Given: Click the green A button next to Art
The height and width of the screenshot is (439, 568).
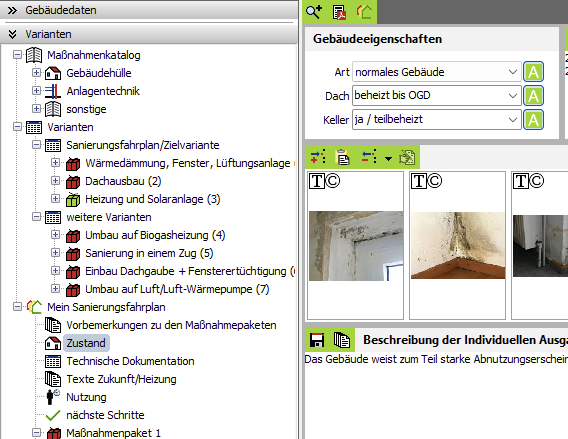Looking at the screenshot, I should 533,72.
